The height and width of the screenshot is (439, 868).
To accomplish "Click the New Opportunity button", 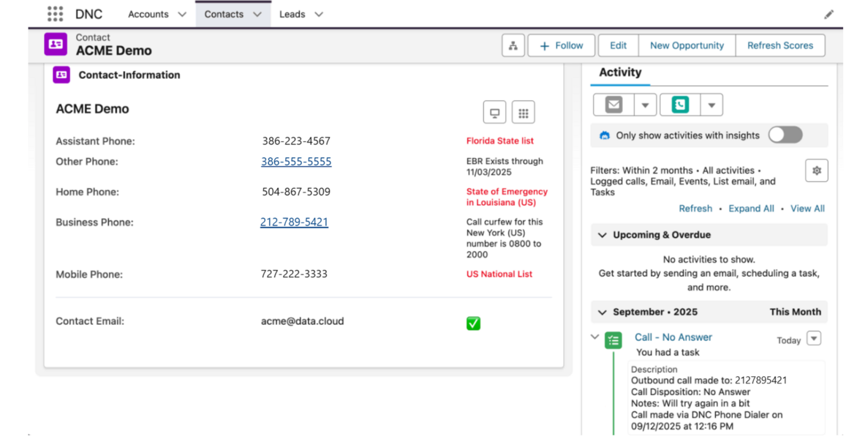I will (687, 45).
